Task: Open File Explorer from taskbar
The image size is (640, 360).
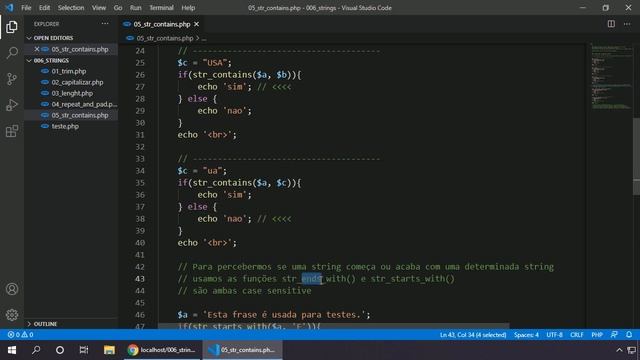Action: click(x=109, y=350)
